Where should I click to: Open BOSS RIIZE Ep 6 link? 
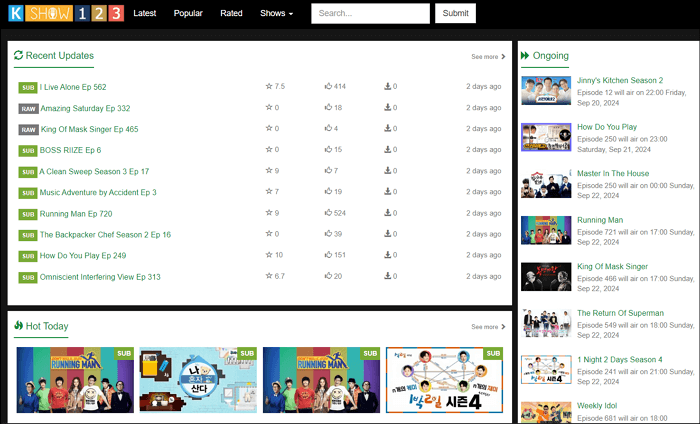[x=71, y=150]
